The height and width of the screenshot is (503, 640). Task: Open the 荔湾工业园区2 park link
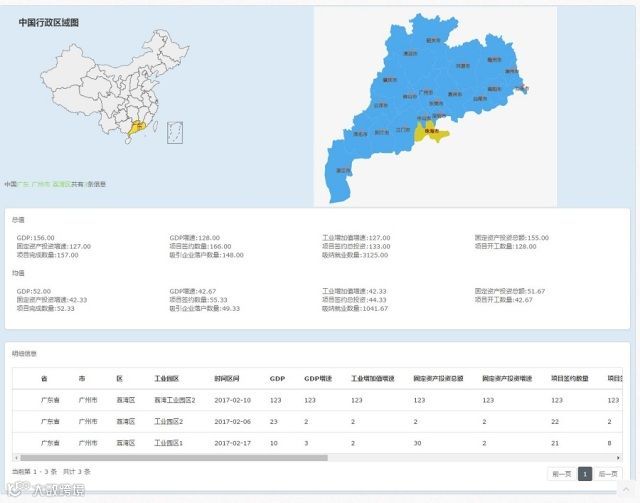[x=175, y=400]
